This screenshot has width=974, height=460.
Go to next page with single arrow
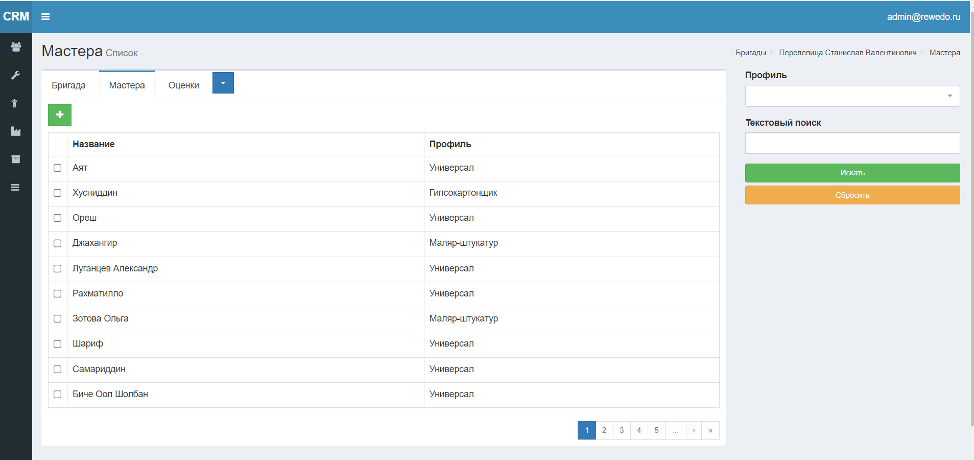693,430
